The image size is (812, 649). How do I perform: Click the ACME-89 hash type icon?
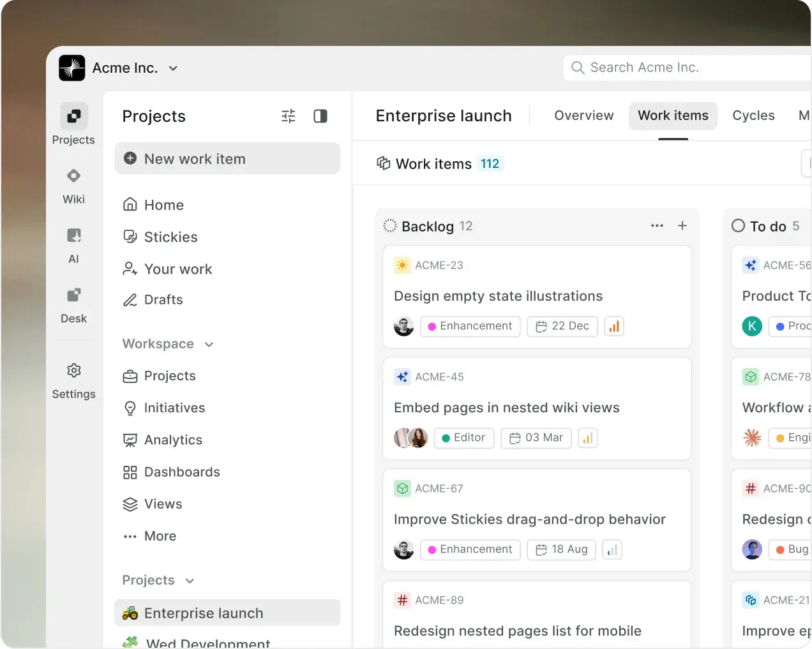pos(402,600)
